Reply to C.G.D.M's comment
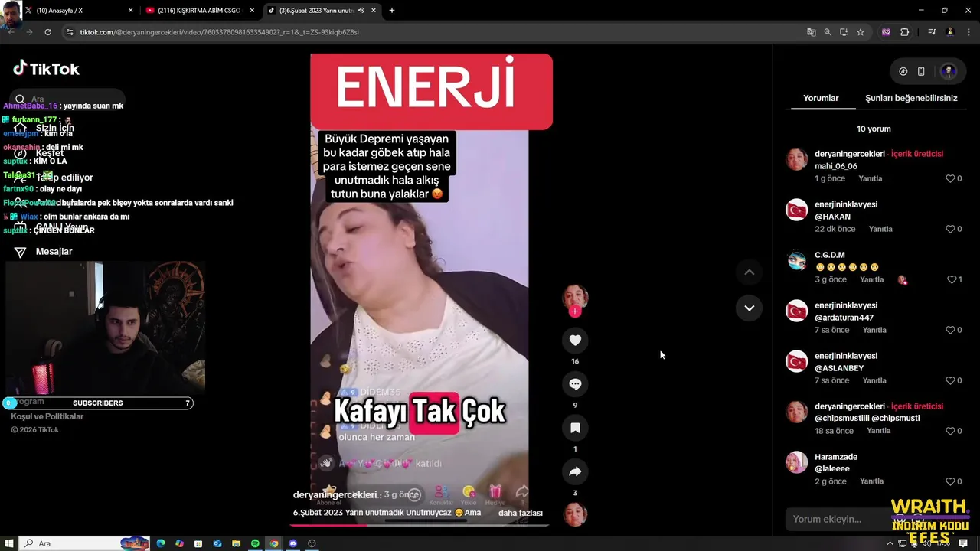 point(872,279)
